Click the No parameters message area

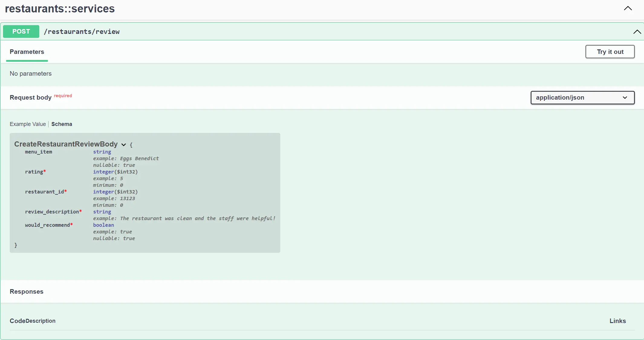30,74
